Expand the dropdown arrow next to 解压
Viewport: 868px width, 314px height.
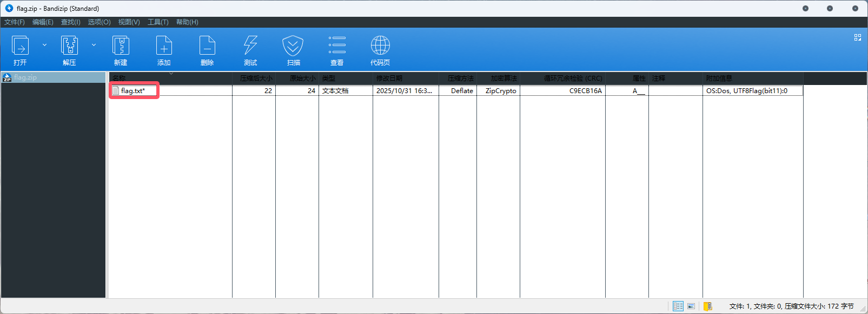tap(94, 45)
